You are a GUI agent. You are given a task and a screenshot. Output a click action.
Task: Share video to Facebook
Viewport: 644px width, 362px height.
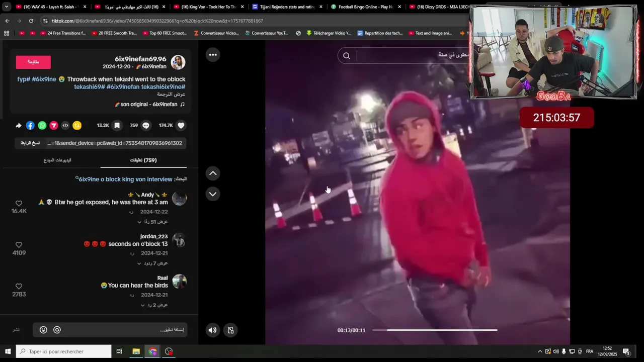[30, 125]
